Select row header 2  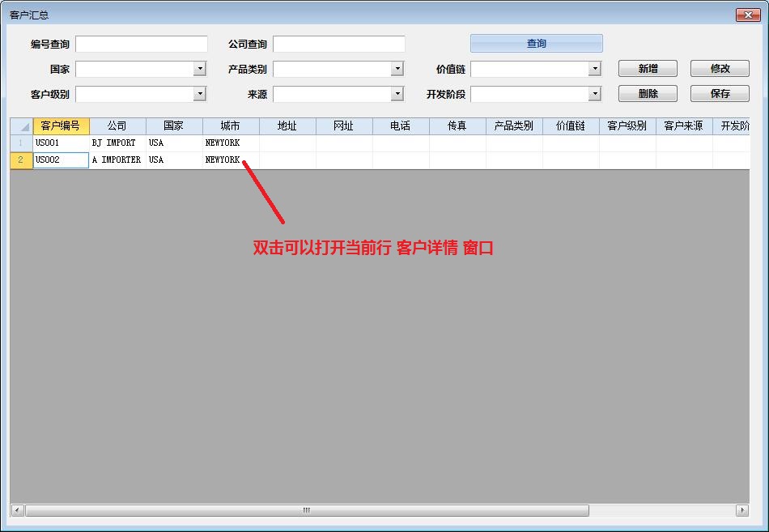22,160
